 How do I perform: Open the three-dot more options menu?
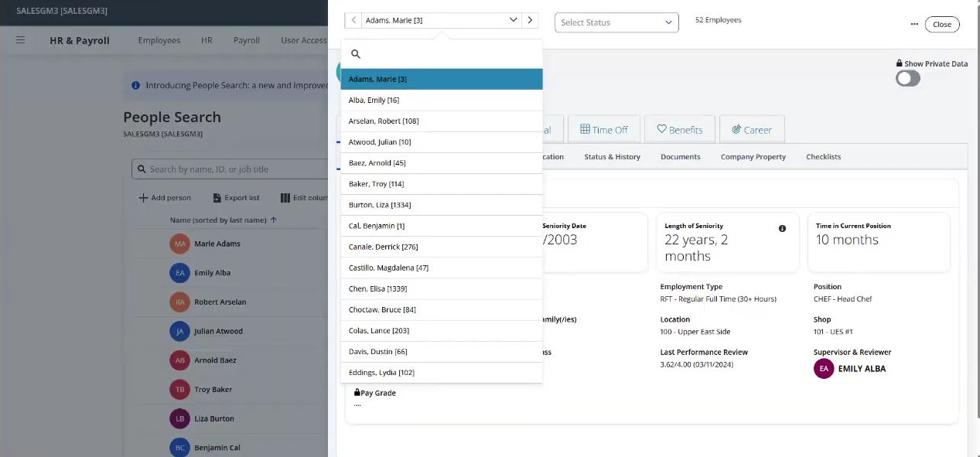tap(914, 24)
